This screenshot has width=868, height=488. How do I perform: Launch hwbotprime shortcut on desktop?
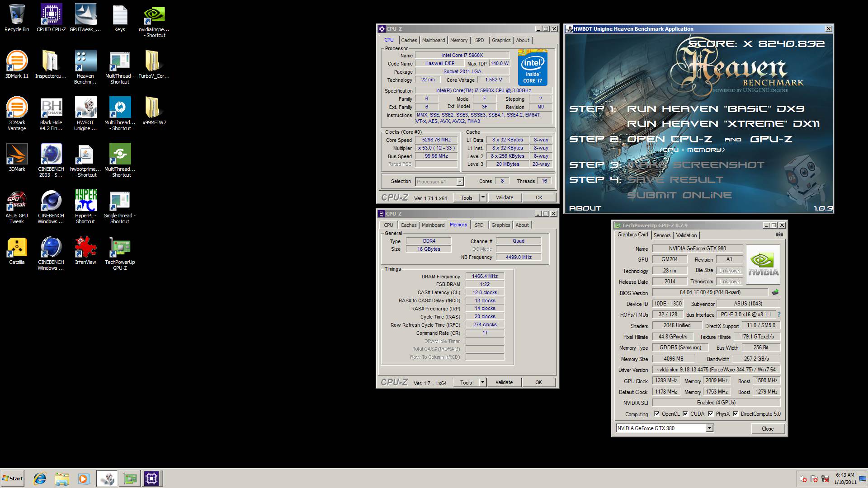(x=85, y=160)
